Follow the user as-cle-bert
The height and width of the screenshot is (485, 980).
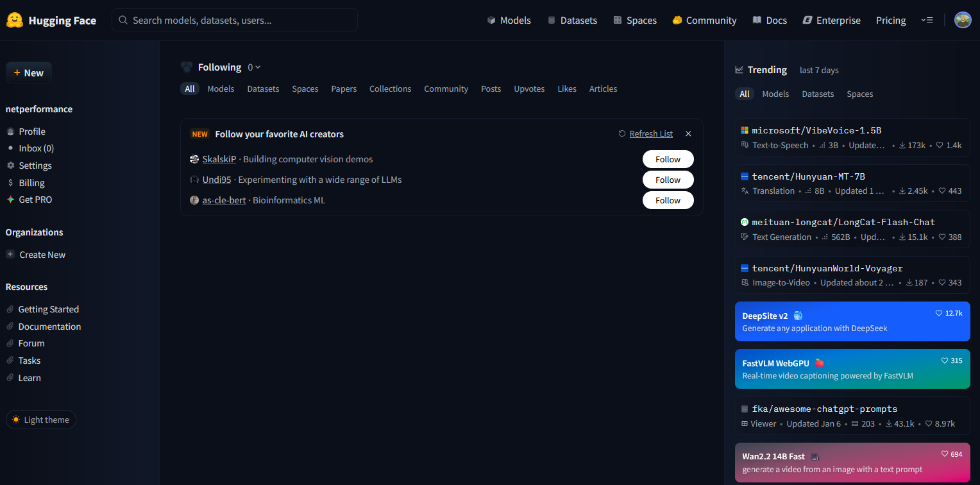[x=668, y=200]
